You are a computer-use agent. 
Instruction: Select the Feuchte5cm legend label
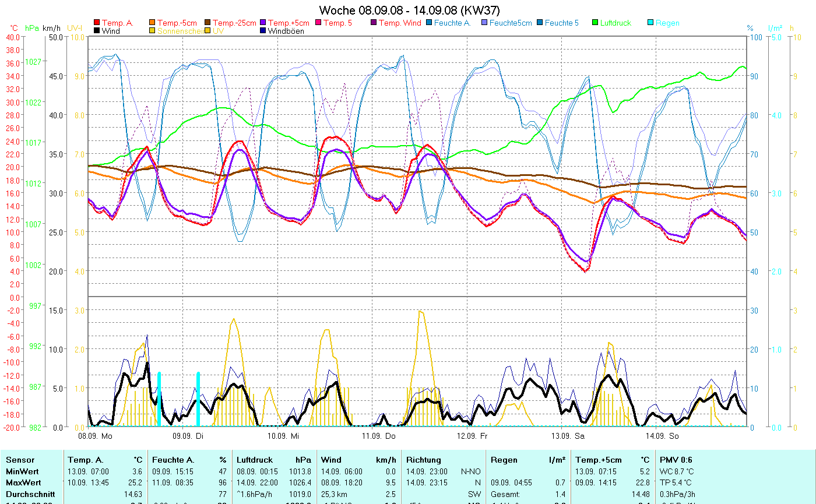[511, 23]
